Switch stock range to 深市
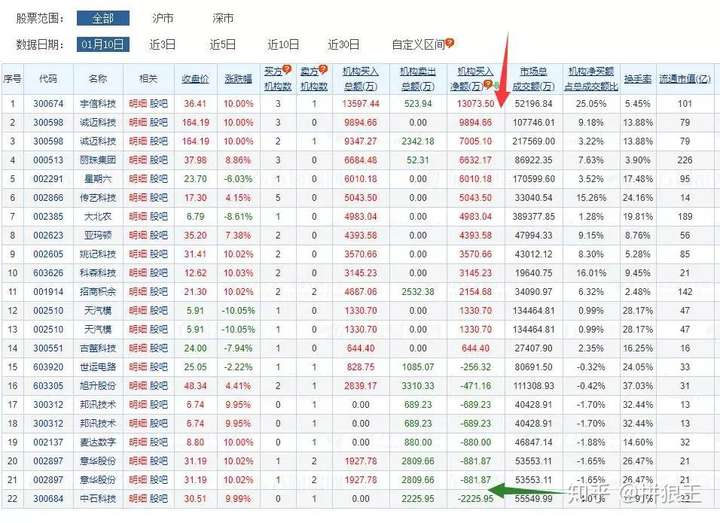Image resolution: width=720 pixels, height=523 pixels. [223, 18]
